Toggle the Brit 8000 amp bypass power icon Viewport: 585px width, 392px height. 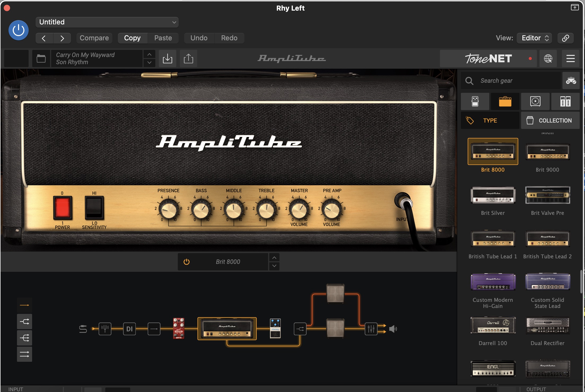pos(187,262)
